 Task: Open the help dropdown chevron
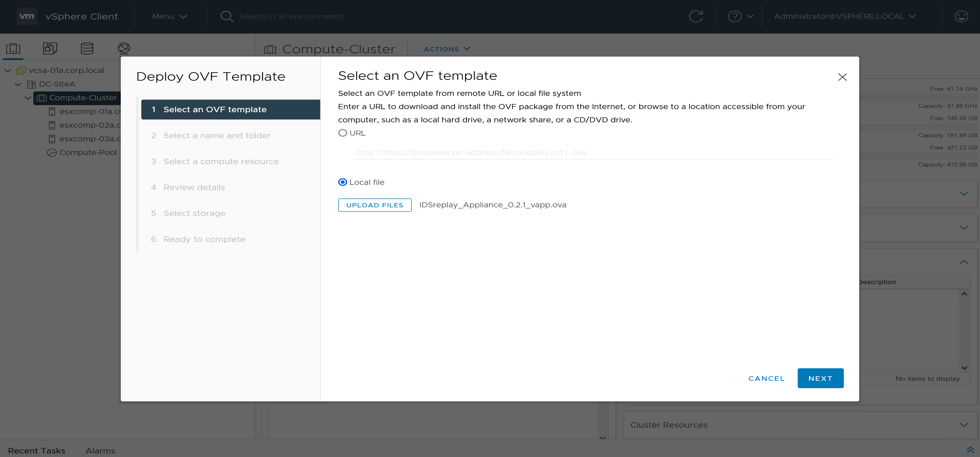click(x=750, y=16)
